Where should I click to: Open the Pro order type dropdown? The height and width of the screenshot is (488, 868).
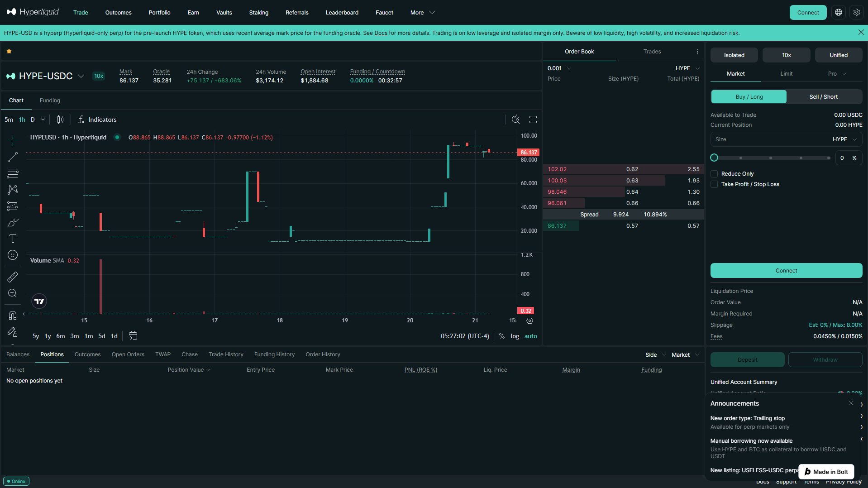tap(837, 74)
